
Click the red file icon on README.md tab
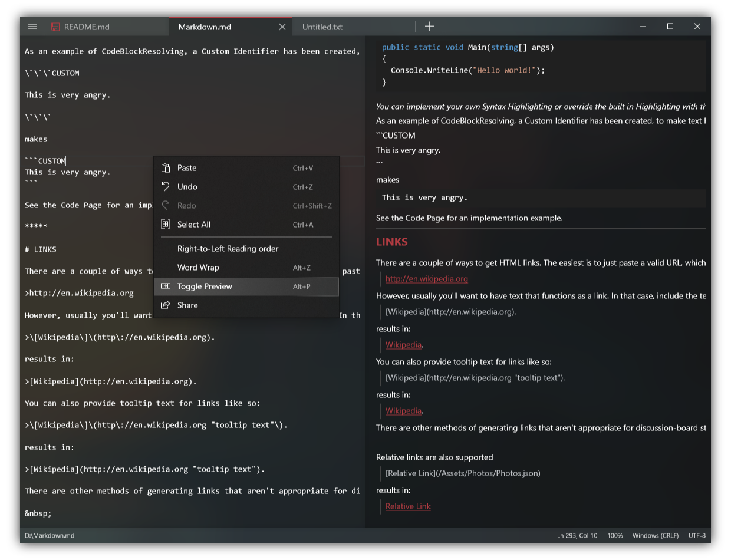click(55, 26)
